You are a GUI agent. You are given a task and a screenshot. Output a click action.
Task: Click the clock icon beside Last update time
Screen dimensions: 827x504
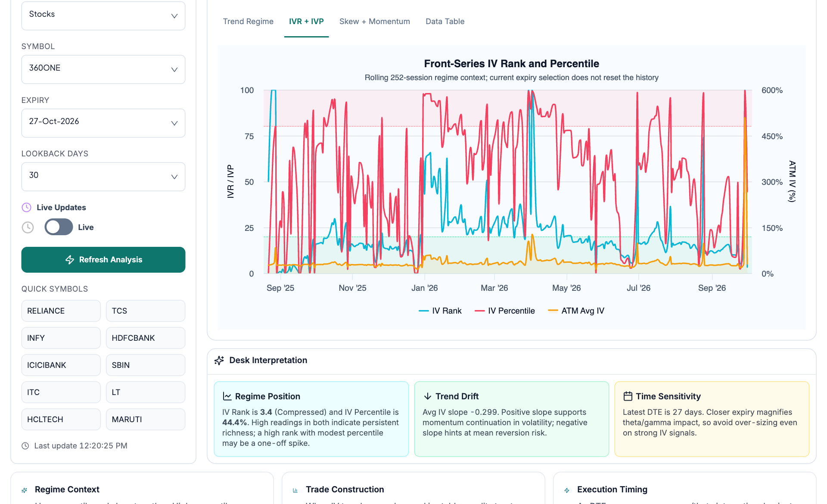point(25,446)
